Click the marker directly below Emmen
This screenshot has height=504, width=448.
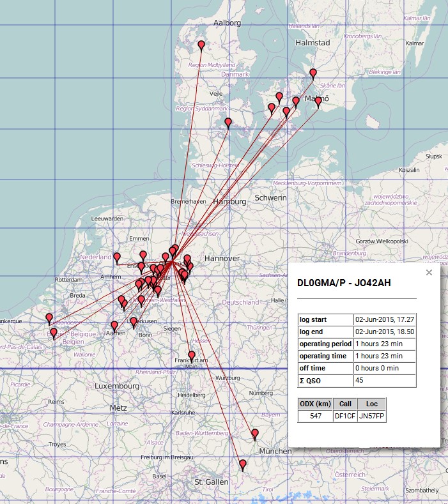pyautogui.click(x=143, y=256)
